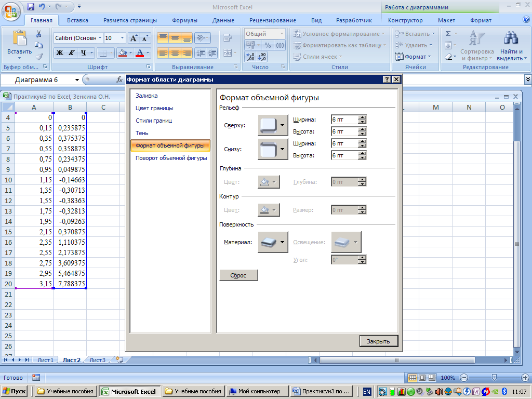
Task: Open font size dropdown showing 10
Action: click(x=122, y=38)
